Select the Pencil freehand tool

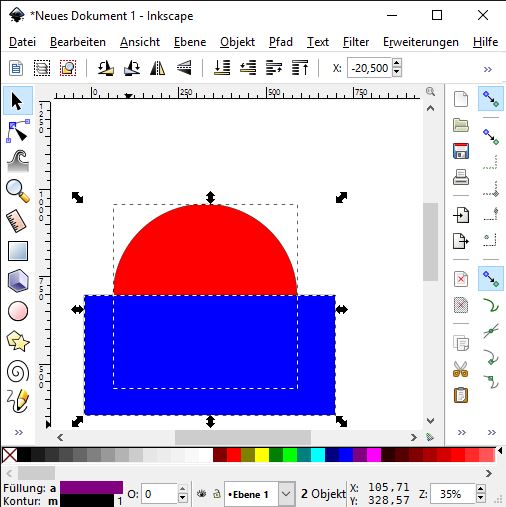[x=18, y=400]
